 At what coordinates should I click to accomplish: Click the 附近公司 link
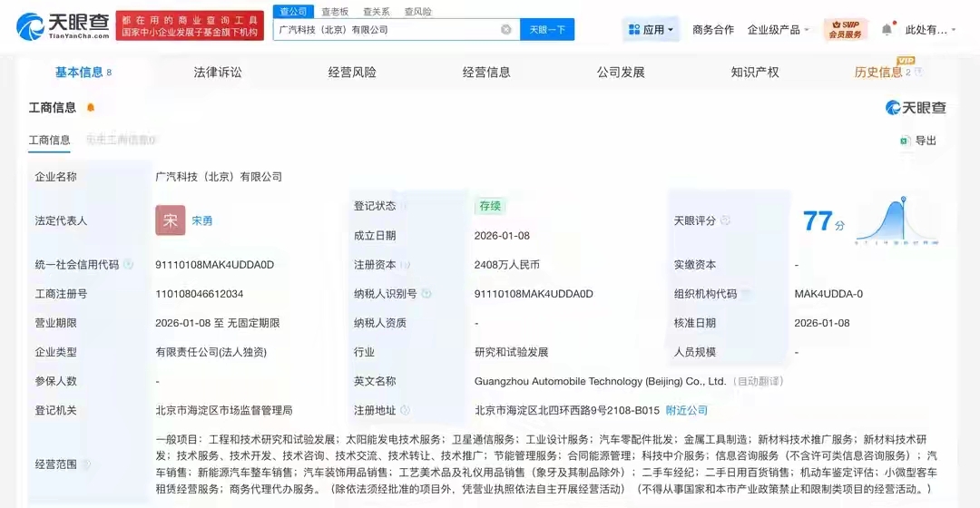pyautogui.click(x=686, y=411)
